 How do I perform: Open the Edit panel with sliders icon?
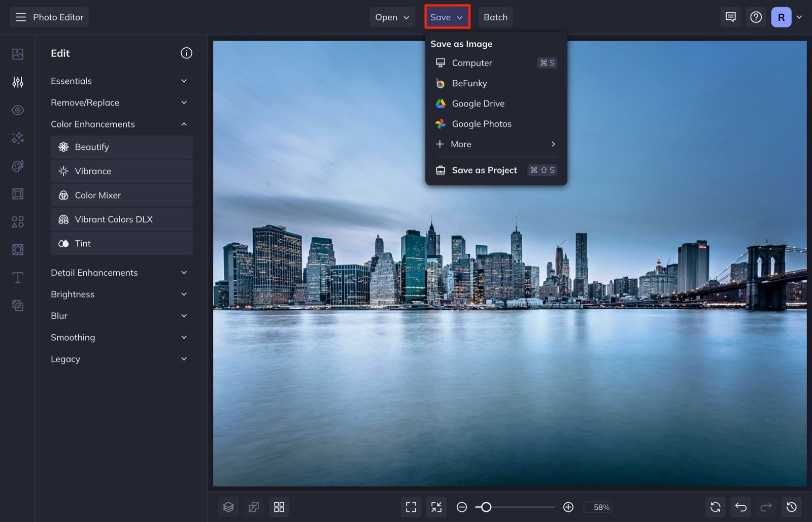coord(18,82)
